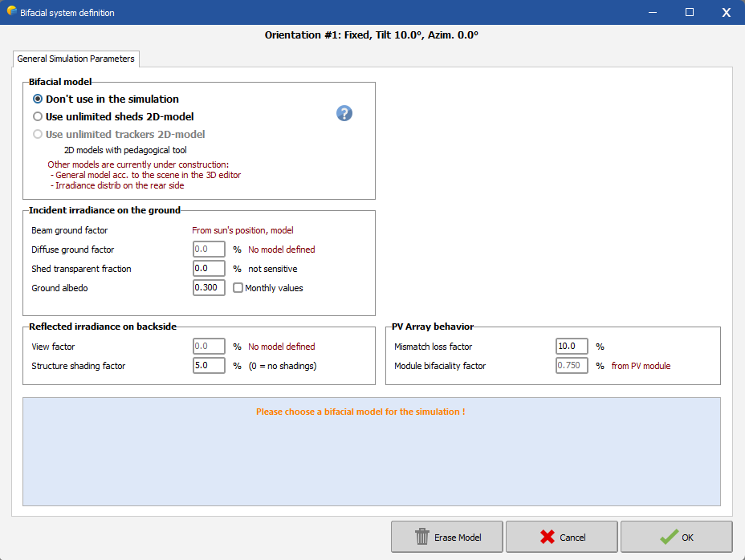The image size is (745, 560).
Task: Click the View factor input field
Action: coord(209,347)
